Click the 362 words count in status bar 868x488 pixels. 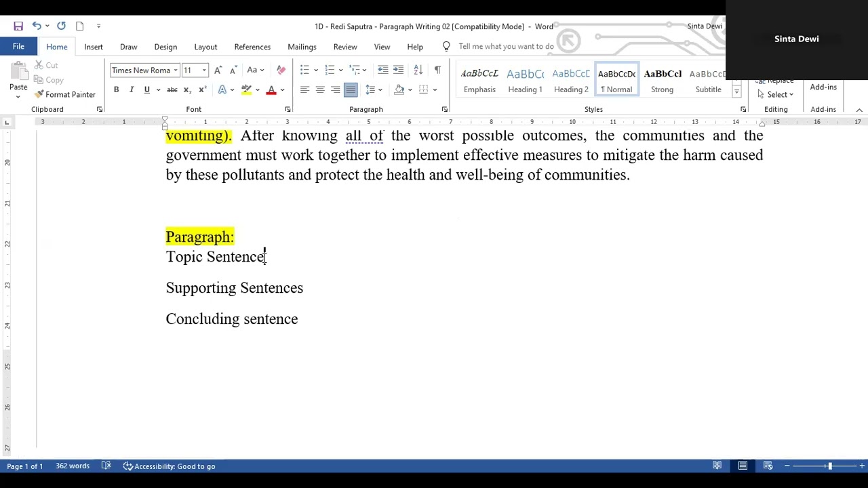pyautogui.click(x=73, y=466)
